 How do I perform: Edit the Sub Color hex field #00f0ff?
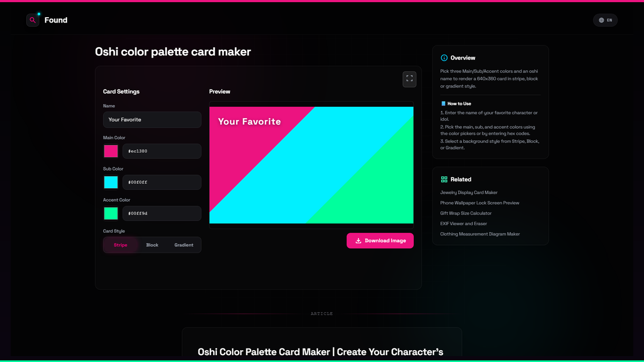[x=162, y=182]
